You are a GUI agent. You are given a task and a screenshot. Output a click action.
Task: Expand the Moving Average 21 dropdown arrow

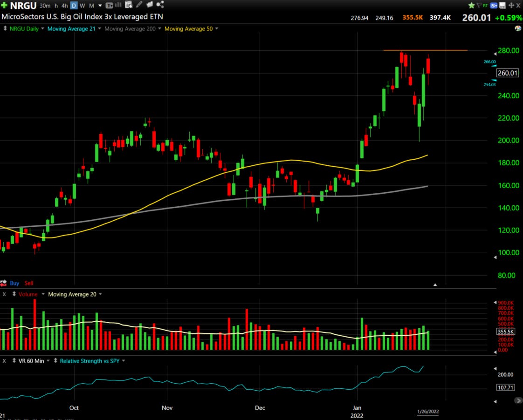[x=99, y=29]
